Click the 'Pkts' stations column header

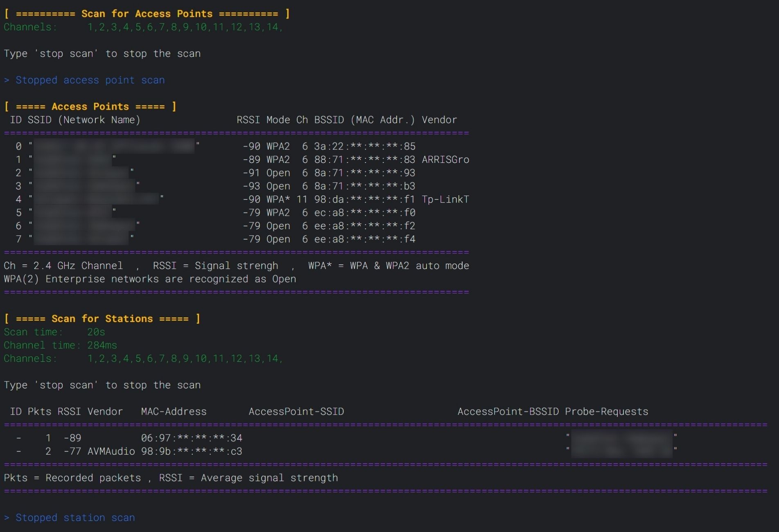tap(39, 412)
